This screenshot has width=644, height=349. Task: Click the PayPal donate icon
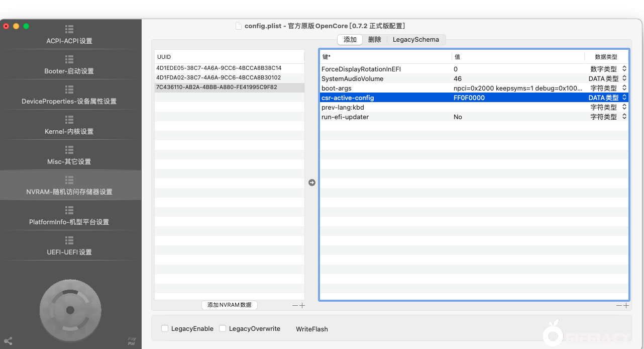click(132, 341)
